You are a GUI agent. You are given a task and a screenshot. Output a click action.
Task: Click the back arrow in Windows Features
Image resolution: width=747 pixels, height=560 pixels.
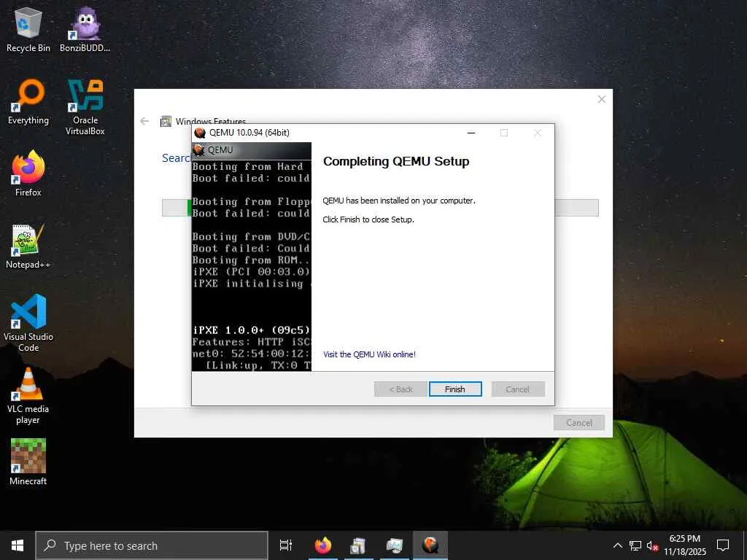pos(144,122)
